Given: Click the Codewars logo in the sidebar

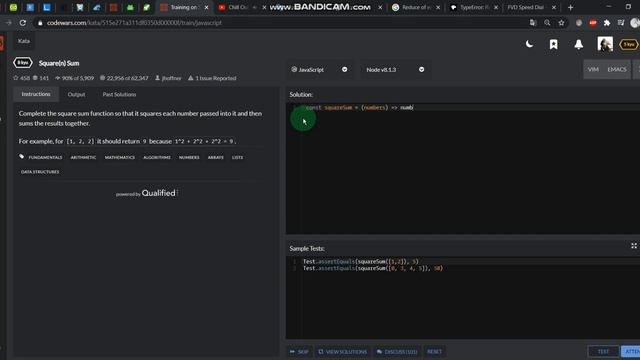Looking at the screenshot, I should (x=2, y=42).
